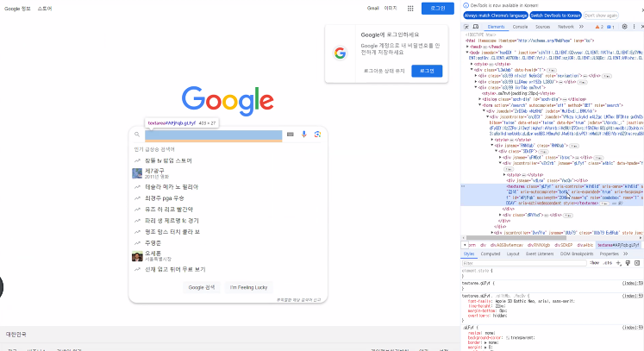Viewport: 644px width, 351px height.
Task: Click the Google voice search microphone icon
Action: [304, 135]
